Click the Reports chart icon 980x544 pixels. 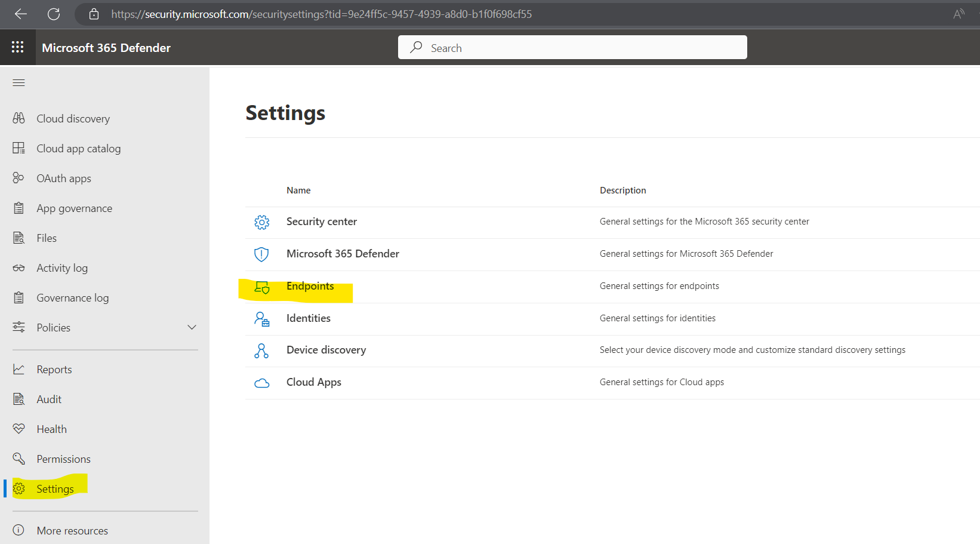click(x=19, y=369)
